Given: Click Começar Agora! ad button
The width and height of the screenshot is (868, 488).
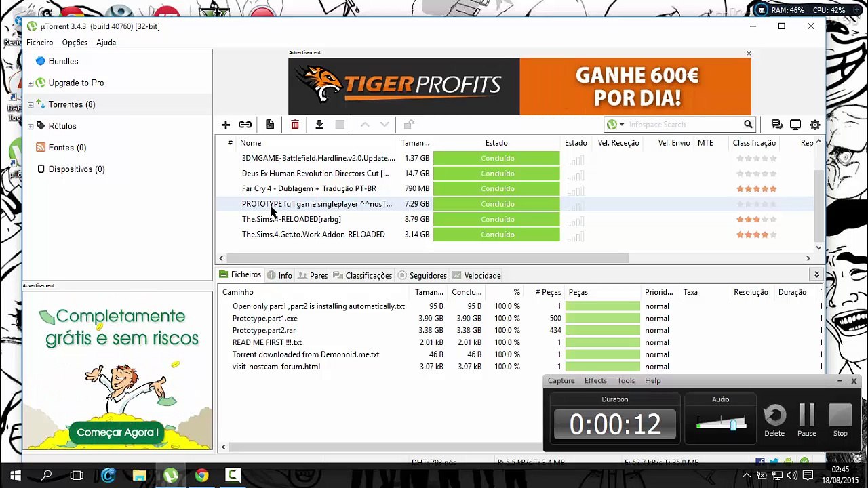Looking at the screenshot, I should click(118, 432).
